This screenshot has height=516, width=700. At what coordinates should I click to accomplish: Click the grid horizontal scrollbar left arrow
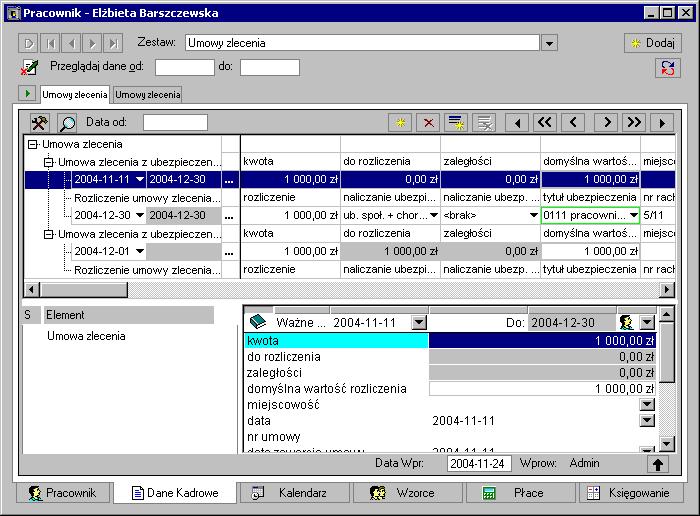tap(31, 290)
